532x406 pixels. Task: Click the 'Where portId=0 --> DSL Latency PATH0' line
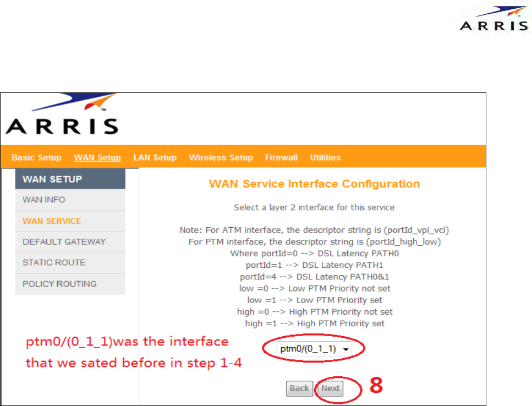(315, 254)
